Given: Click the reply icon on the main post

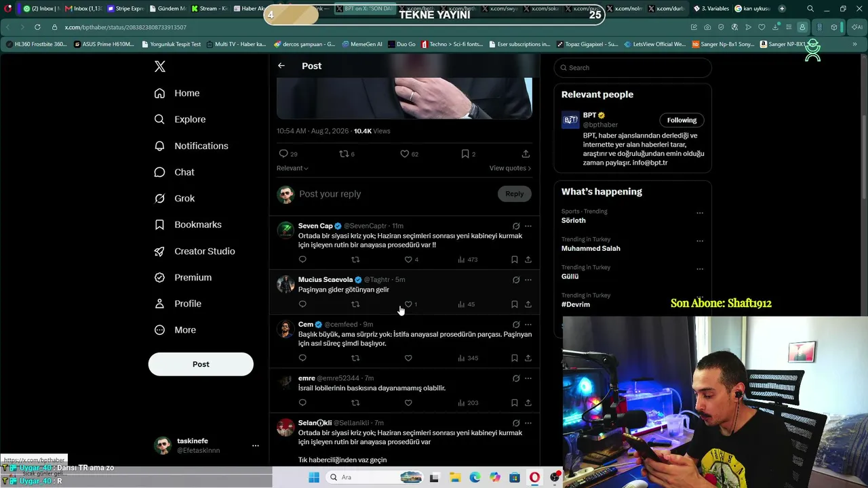Looking at the screenshot, I should pos(283,154).
